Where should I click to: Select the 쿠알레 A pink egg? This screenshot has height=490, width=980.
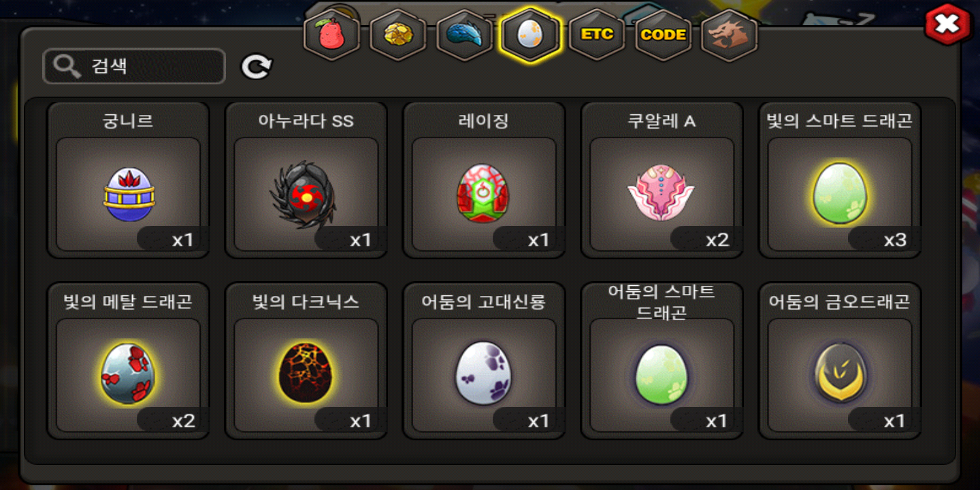click(662, 180)
